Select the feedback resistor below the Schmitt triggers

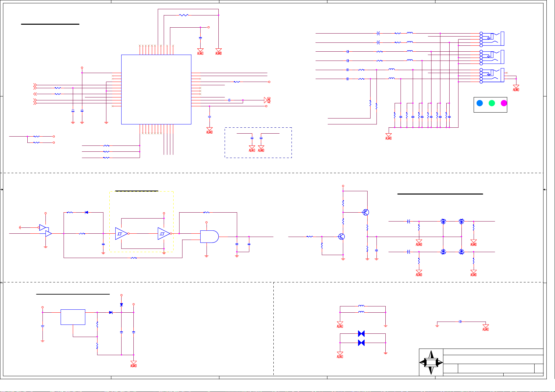coord(133,258)
